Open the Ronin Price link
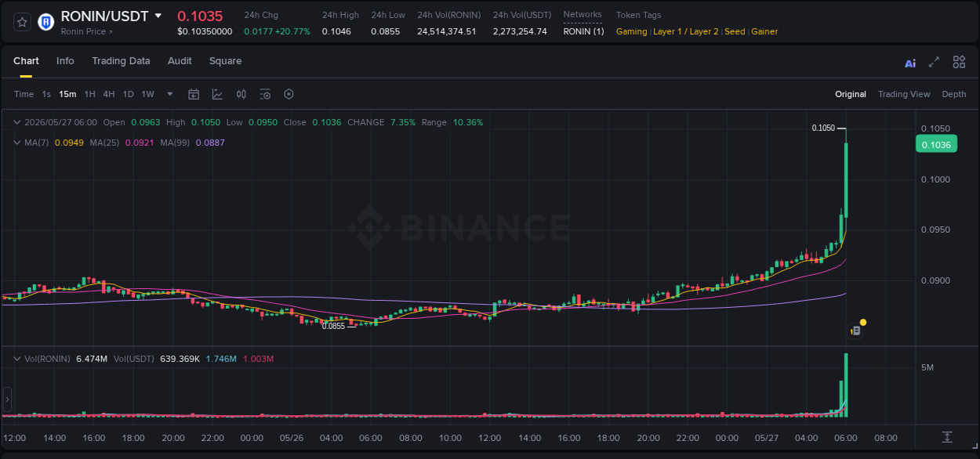 pyautogui.click(x=87, y=31)
